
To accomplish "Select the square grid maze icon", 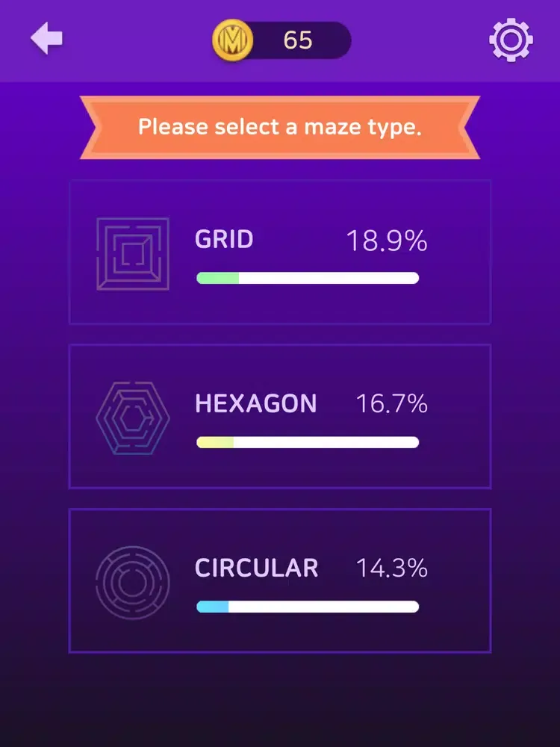I will pyautogui.click(x=133, y=254).
